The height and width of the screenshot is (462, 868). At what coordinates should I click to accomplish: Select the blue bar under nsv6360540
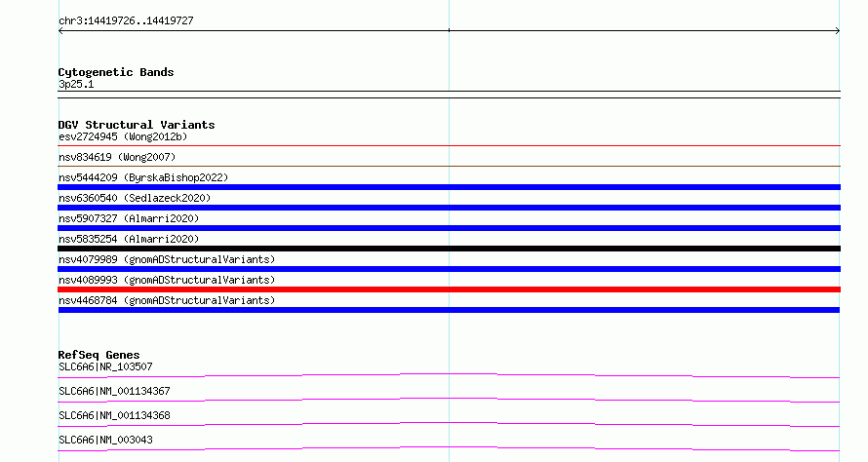[449, 208]
